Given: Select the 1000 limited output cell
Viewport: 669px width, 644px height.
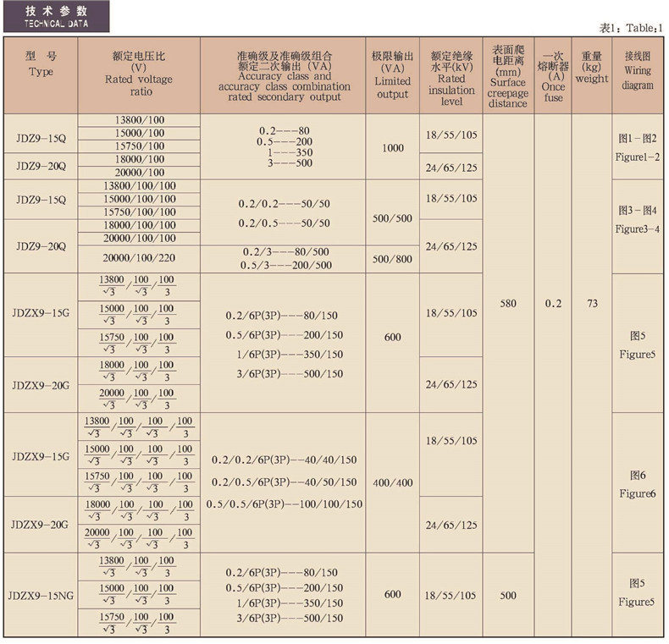Looking at the screenshot, I should pos(392,147).
